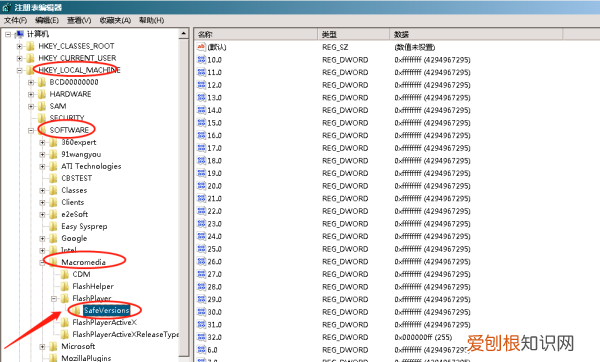Image resolution: width=600 pixels, height=362 pixels.
Task: Expand Microsoft key
Action: point(42,347)
